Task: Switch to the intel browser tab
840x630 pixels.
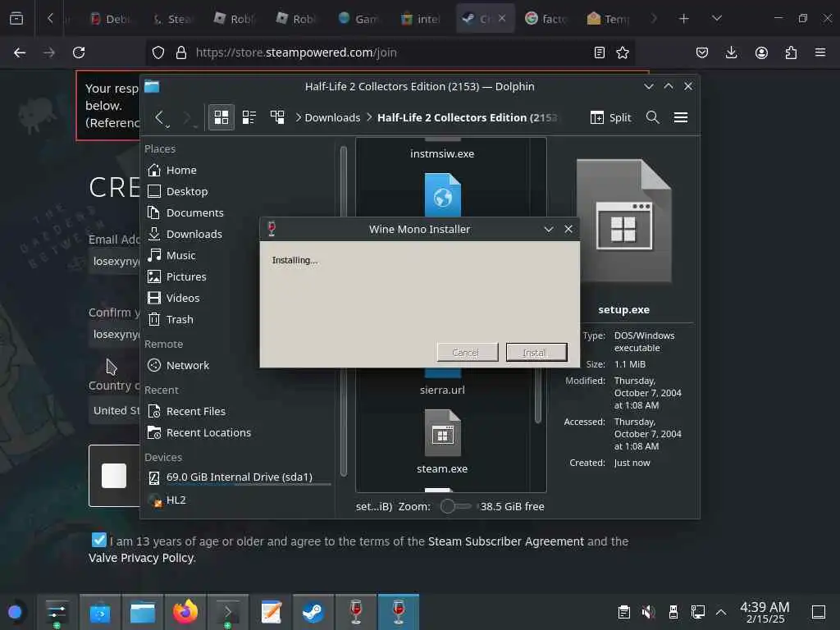Action: (x=421, y=19)
